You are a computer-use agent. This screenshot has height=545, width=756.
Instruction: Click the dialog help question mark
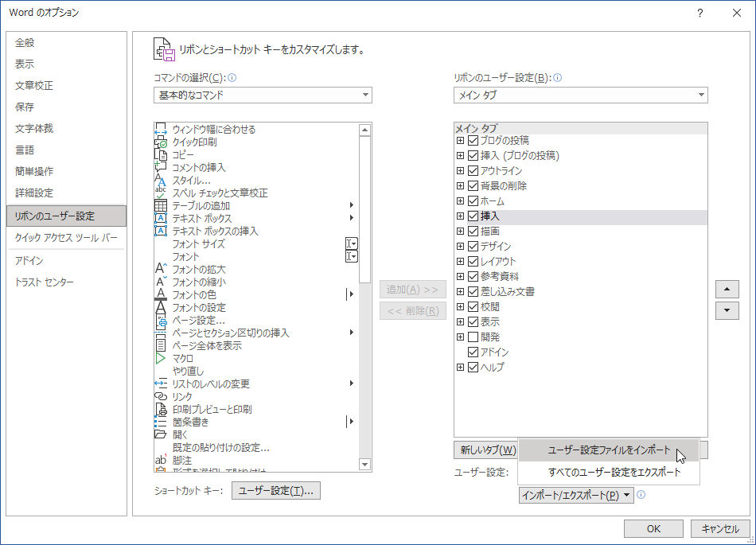point(700,13)
